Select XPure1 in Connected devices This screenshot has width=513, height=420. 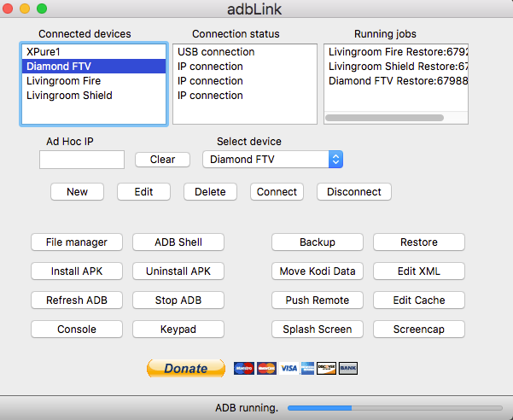tap(44, 52)
